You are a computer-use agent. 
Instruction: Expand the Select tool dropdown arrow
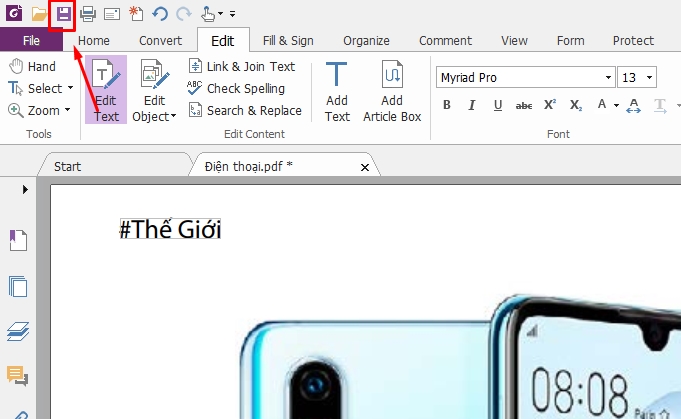pyautogui.click(x=70, y=88)
